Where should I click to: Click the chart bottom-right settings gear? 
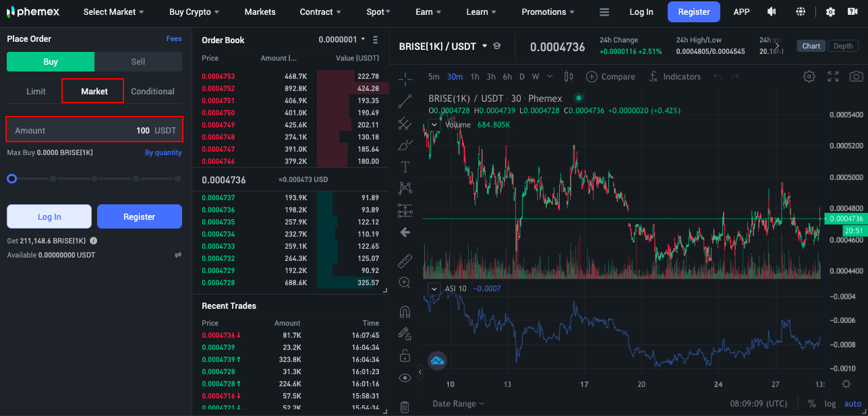coord(846,384)
